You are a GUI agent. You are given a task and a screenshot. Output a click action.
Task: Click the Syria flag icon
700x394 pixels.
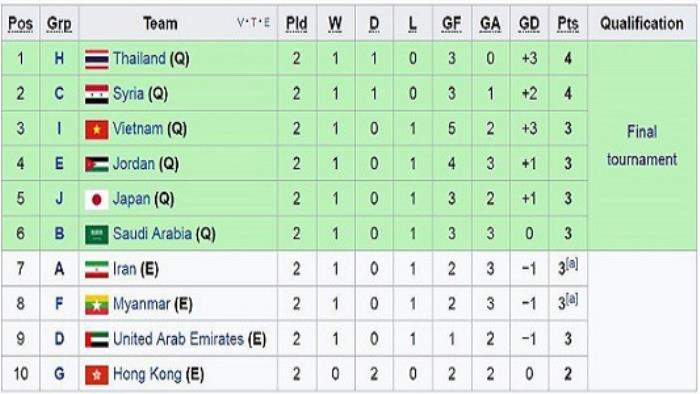(x=97, y=94)
